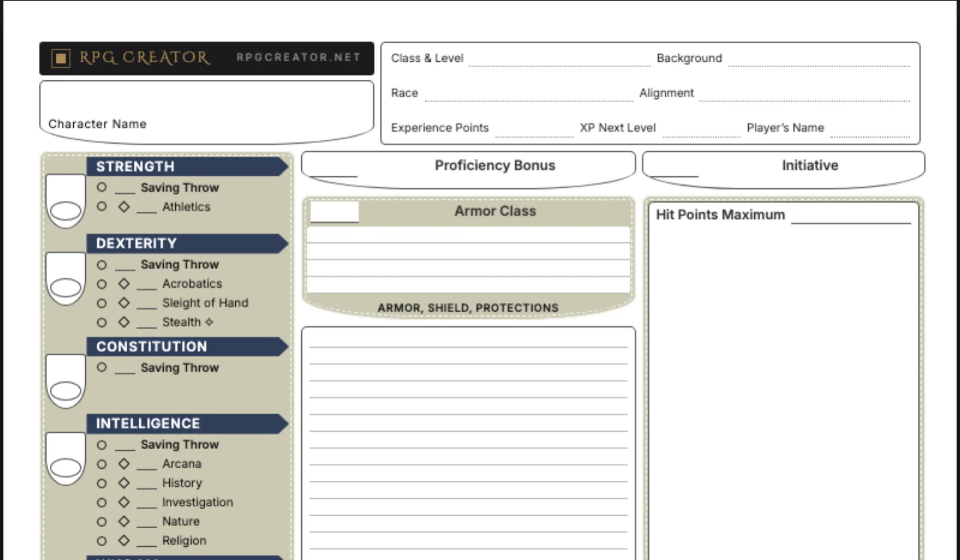Image resolution: width=960 pixels, height=560 pixels.
Task: Toggle Acrobatics expertise diamond
Action: point(124,284)
